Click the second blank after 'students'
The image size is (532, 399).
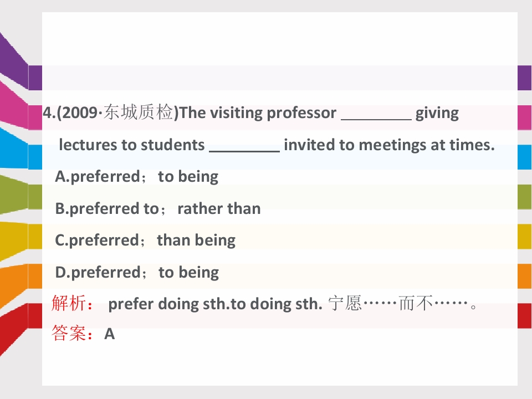coord(244,148)
